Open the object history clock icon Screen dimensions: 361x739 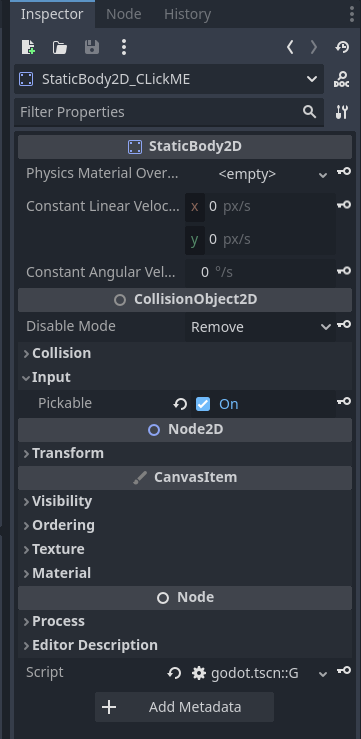click(x=342, y=47)
